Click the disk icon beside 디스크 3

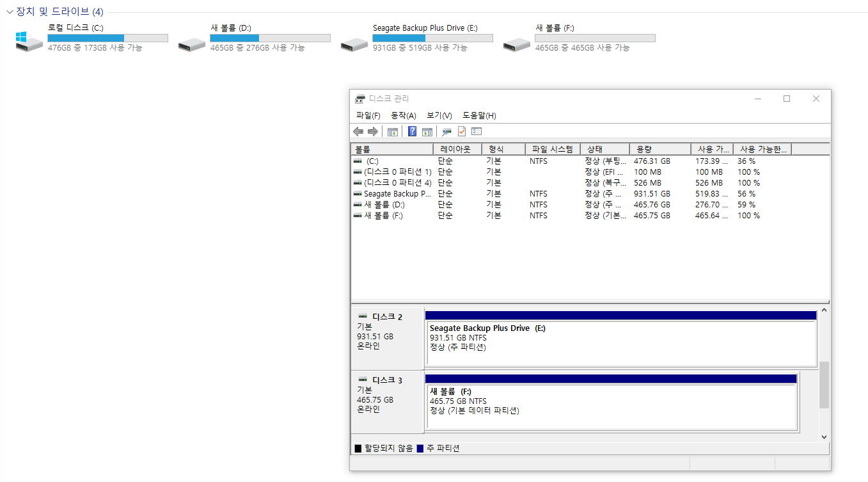click(x=363, y=380)
